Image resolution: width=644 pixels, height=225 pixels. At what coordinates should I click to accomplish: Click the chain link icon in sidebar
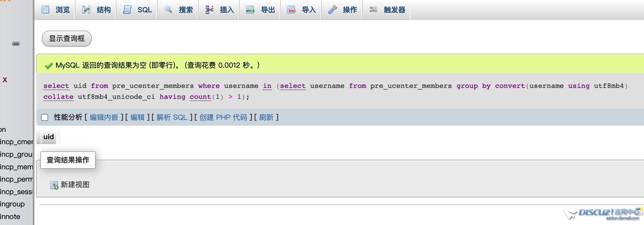[16, 44]
